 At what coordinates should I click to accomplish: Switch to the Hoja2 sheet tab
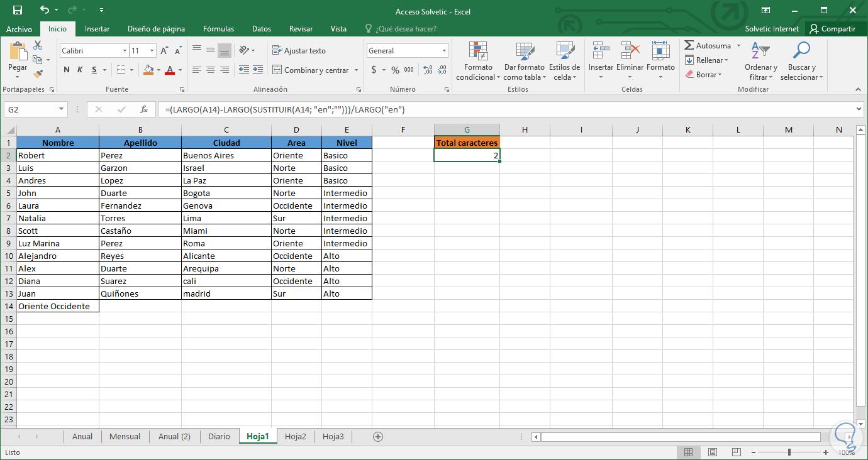pyautogui.click(x=295, y=436)
